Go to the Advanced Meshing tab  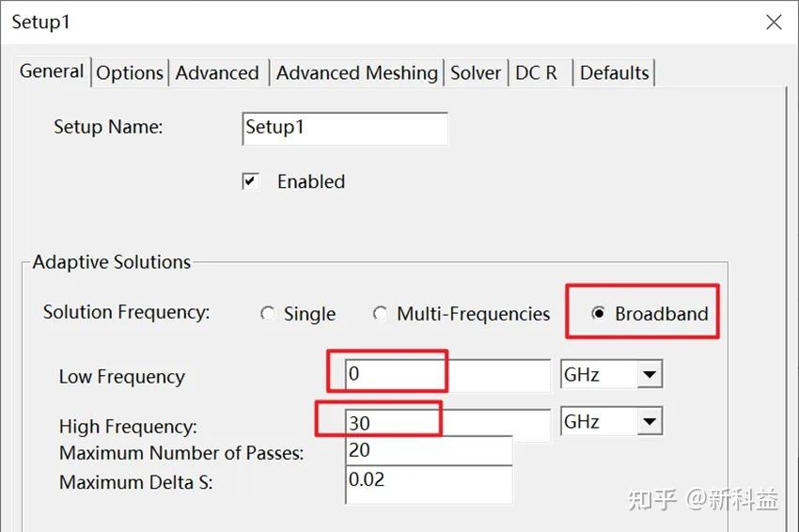356,73
